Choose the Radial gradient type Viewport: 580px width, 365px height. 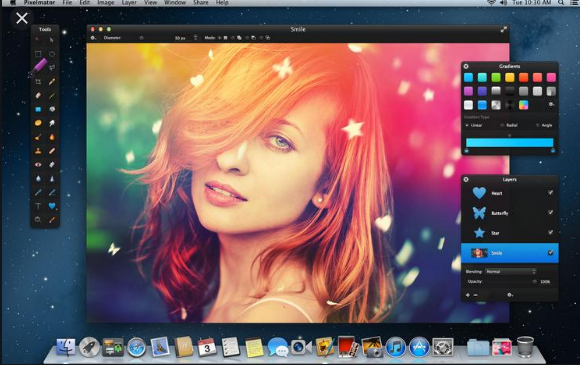tap(509, 125)
